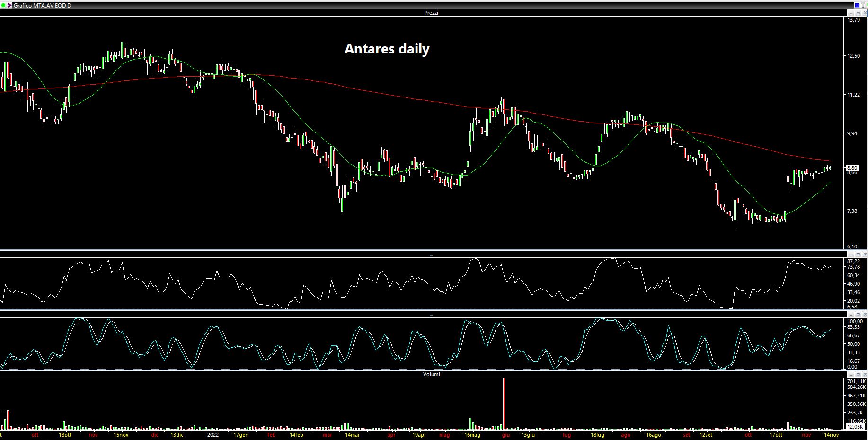Image resolution: width=868 pixels, height=440 pixels.
Task: Minimize the stochastic indicator panel
Action: click(851, 314)
